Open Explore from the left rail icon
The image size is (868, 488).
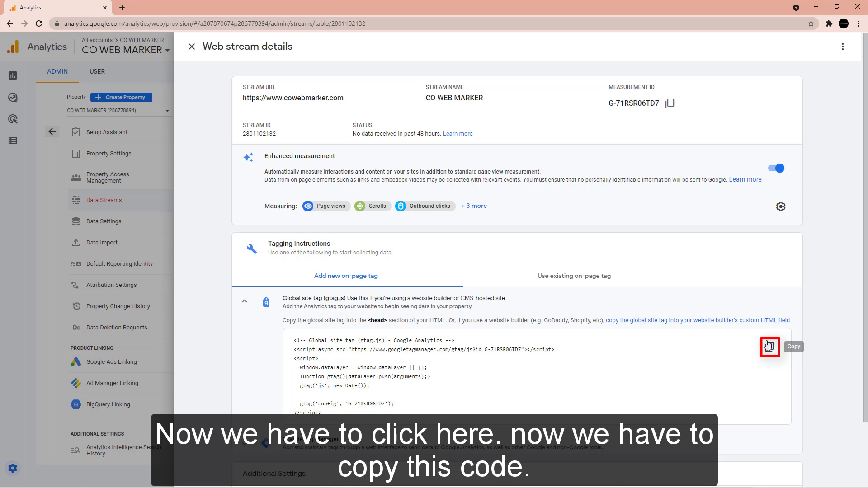(13, 97)
